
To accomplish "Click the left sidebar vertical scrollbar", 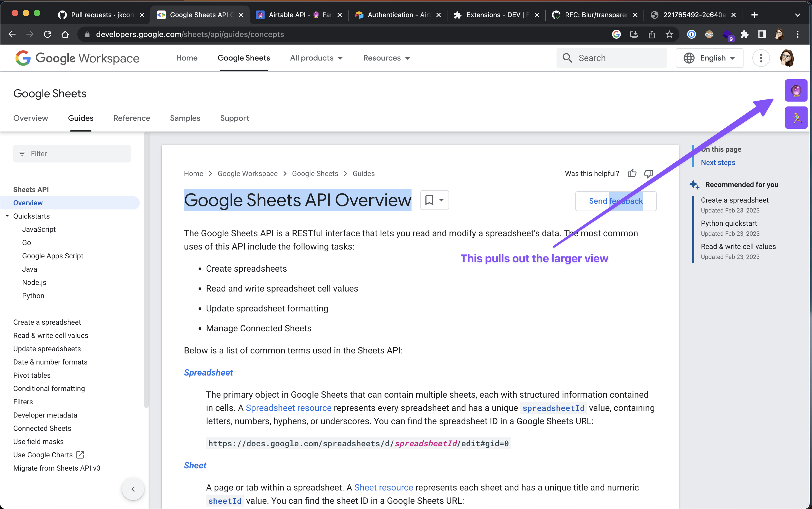I will [x=146, y=269].
